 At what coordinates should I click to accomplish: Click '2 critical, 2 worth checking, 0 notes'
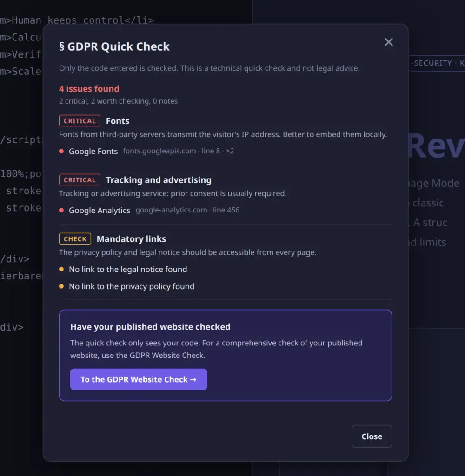point(118,101)
